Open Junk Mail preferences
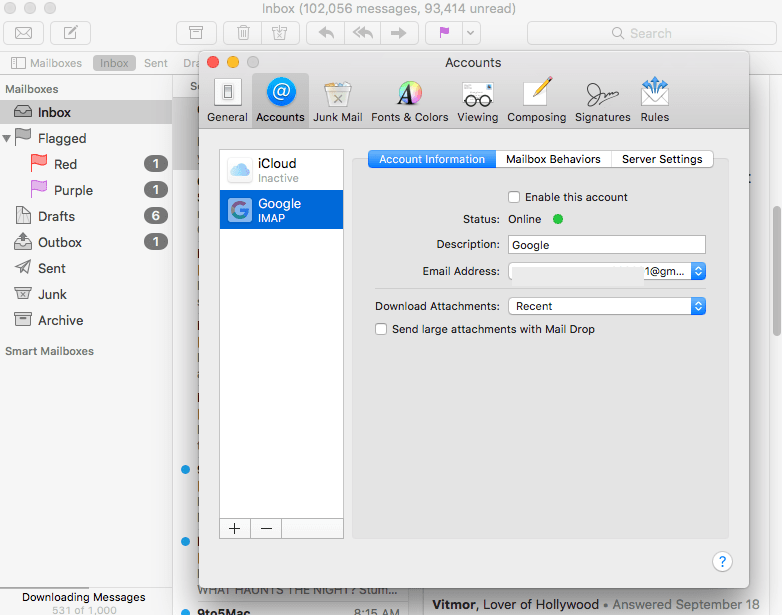Viewport: 782px width, 615px height. (337, 100)
